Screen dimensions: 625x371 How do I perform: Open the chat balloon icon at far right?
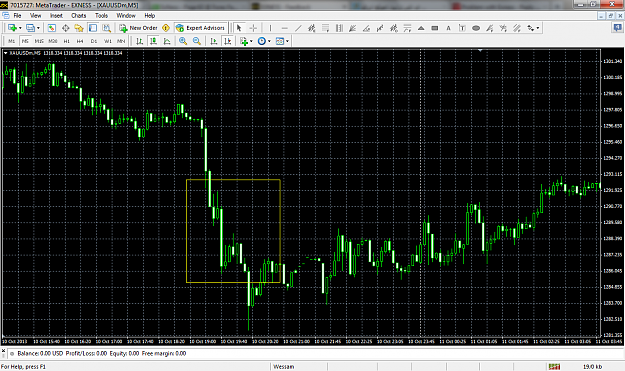point(617,27)
